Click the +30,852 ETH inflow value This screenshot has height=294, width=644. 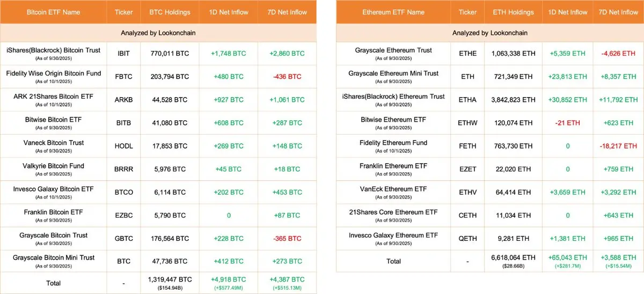568,100
